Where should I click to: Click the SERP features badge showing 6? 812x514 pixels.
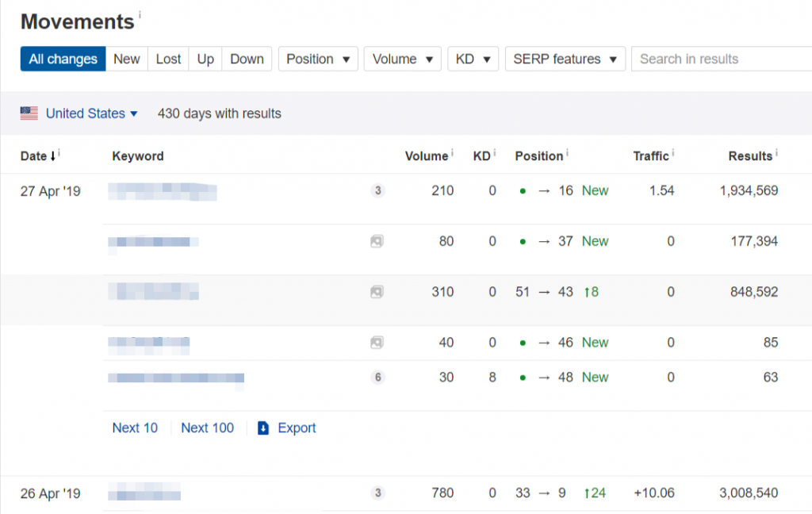377,378
